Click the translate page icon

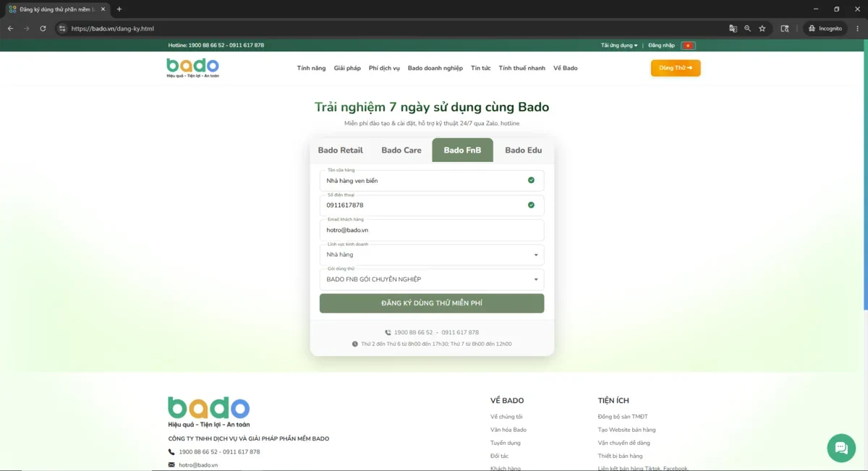click(x=733, y=28)
